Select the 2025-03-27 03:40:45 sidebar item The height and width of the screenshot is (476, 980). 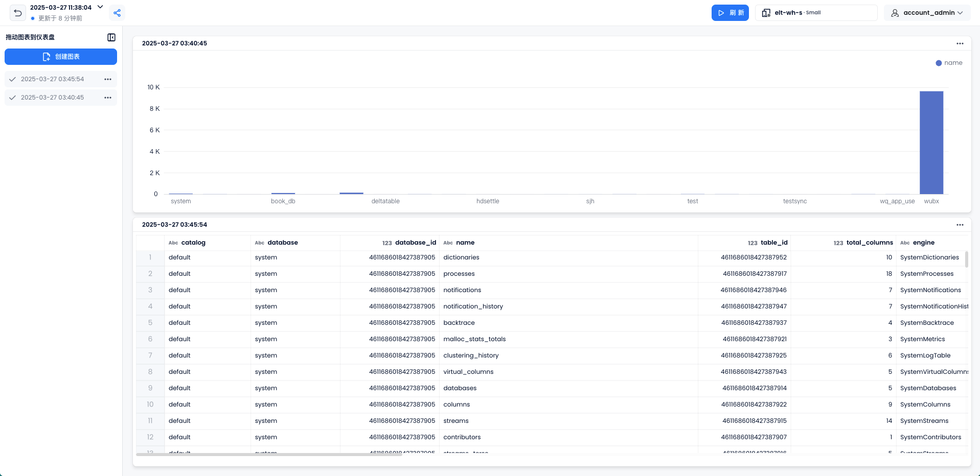click(61, 98)
